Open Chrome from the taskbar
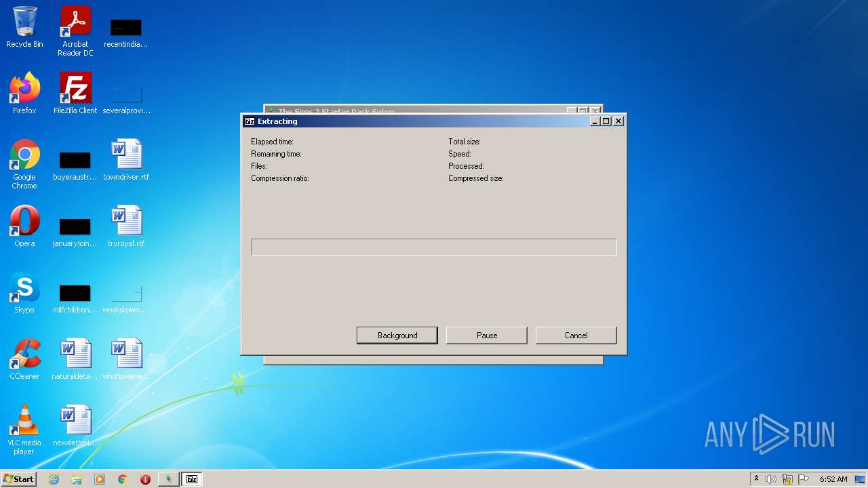This screenshot has width=868, height=488. click(123, 479)
